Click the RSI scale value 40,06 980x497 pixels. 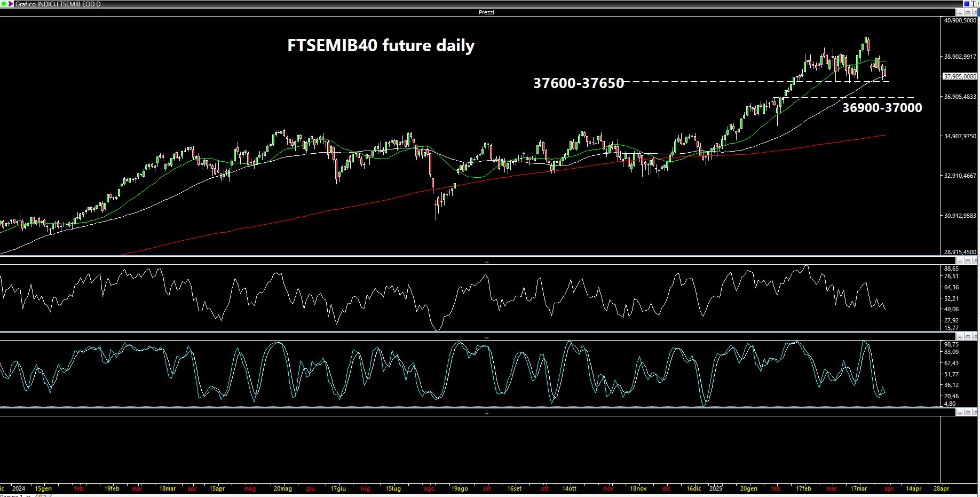[951, 309]
